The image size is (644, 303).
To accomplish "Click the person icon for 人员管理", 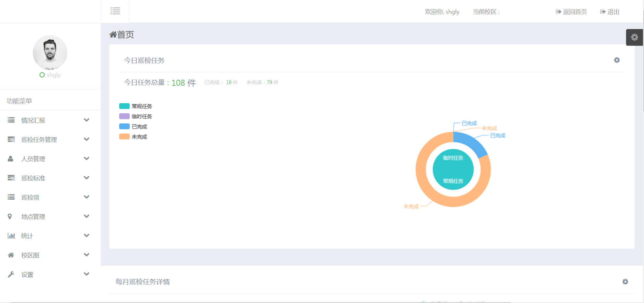I will pos(10,159).
